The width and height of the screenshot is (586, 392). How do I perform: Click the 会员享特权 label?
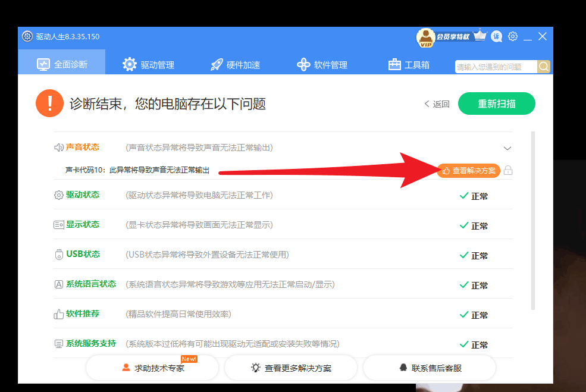point(453,37)
